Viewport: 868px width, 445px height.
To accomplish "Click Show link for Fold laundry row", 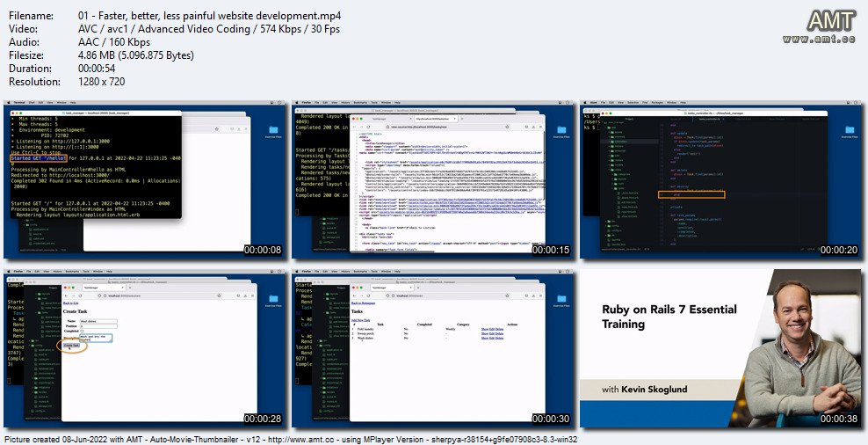I will click(x=485, y=329).
